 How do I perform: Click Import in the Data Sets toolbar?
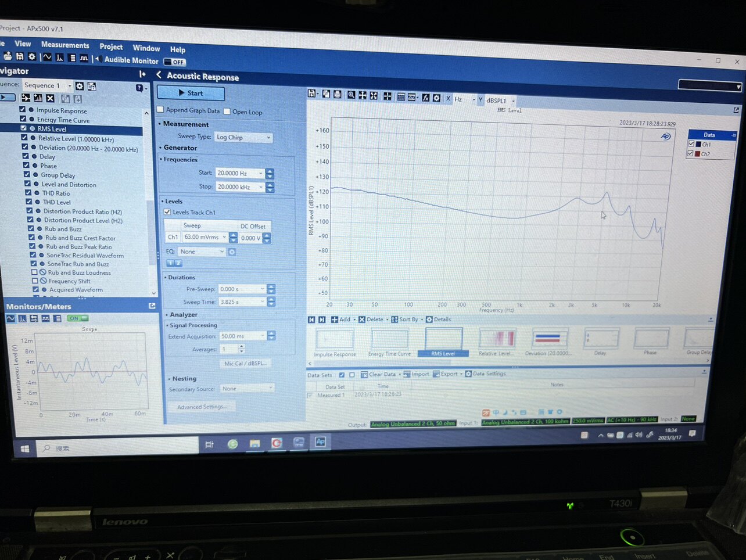tap(416, 374)
